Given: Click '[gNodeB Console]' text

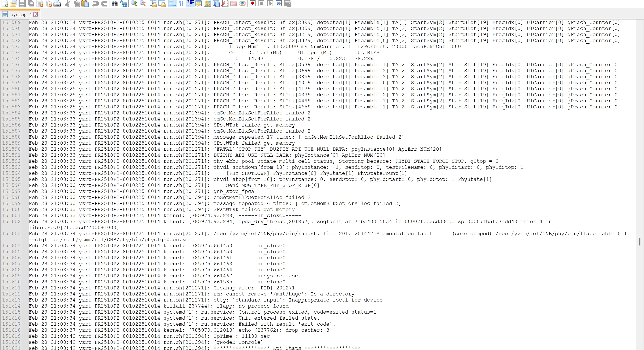Looking at the screenshot, I should pos(238,342).
